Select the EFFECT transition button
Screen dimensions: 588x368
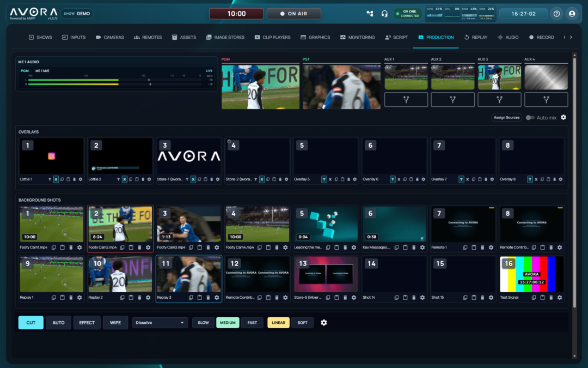pyautogui.click(x=87, y=323)
